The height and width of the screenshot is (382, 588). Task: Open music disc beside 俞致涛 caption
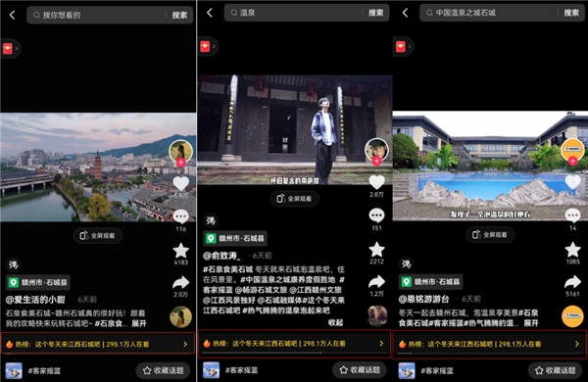[x=377, y=315]
